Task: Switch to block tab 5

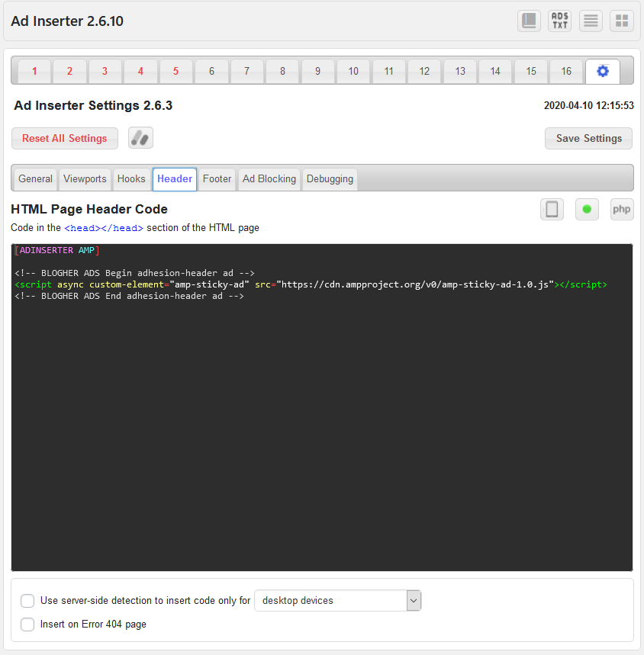Action: [x=176, y=71]
